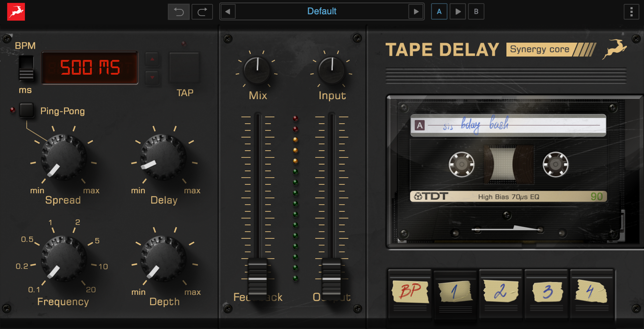The width and height of the screenshot is (644, 329).
Task: Click the top red level meter LED
Action: click(x=295, y=119)
